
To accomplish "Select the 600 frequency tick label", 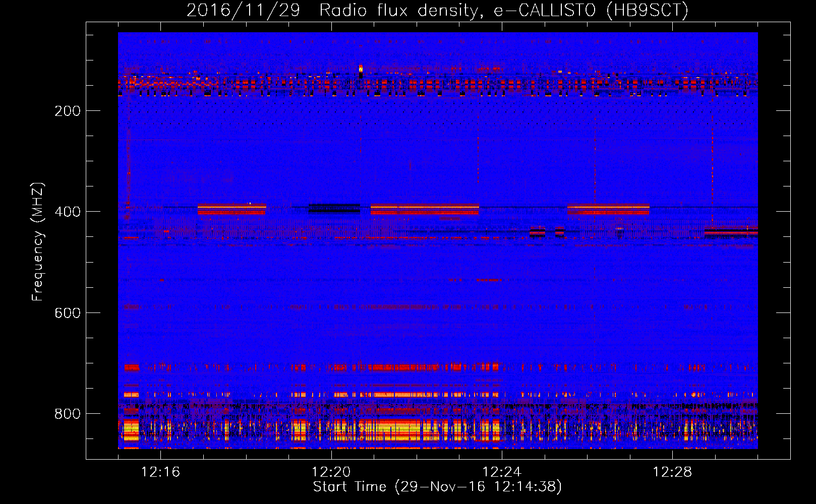I will click(x=68, y=313).
